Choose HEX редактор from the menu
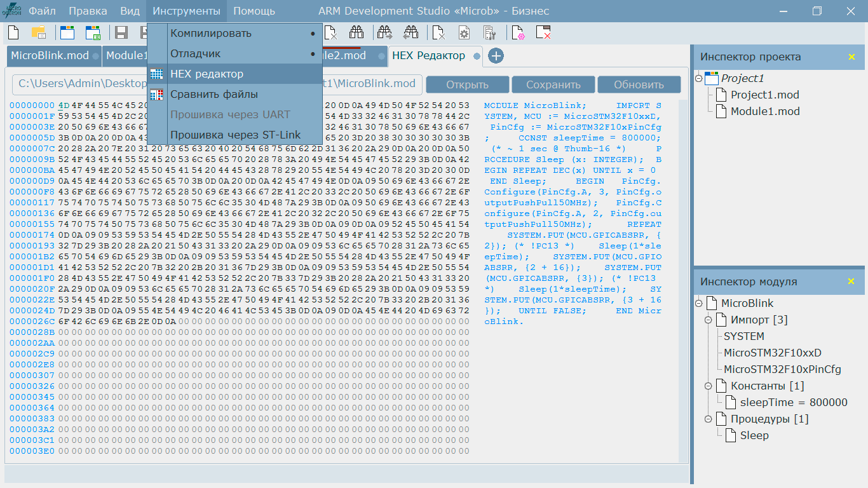 pos(235,74)
